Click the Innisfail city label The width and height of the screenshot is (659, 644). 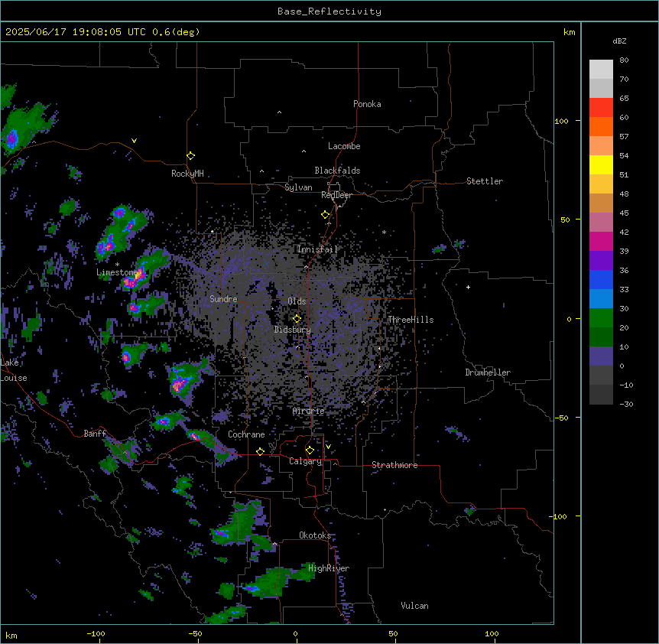317,249
